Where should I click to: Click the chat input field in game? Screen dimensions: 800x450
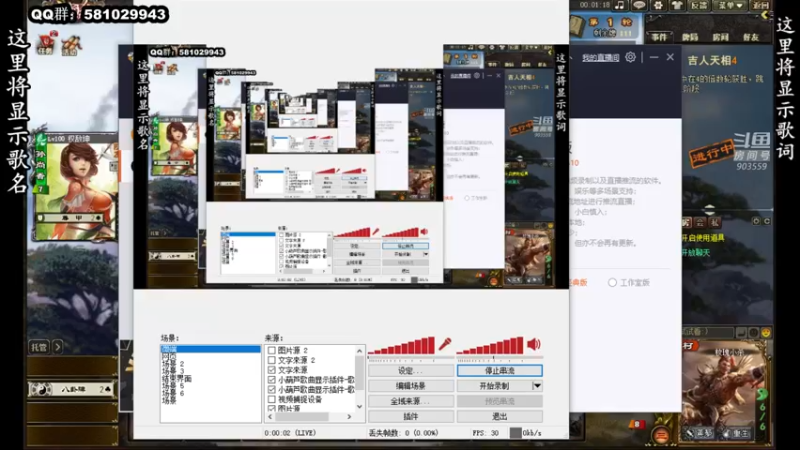coord(708,333)
